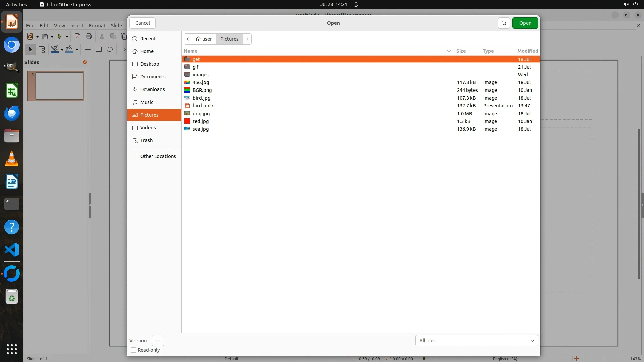Click the Export as PDF toolbar icon

(x=77, y=37)
